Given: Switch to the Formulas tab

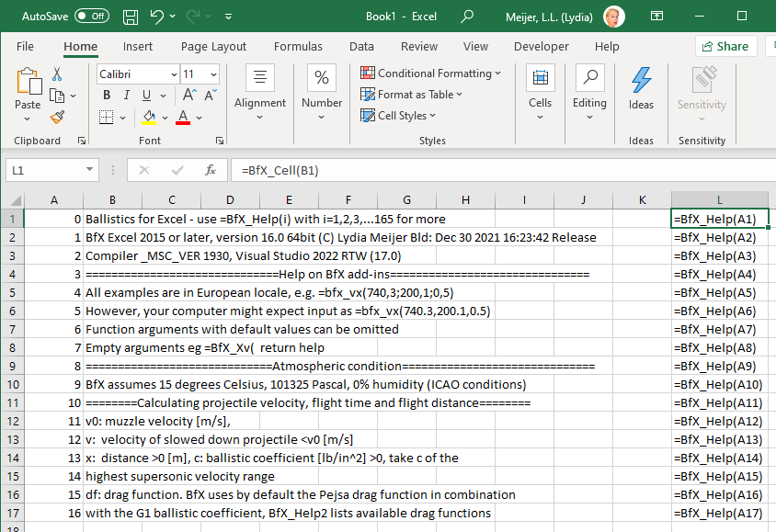Looking at the screenshot, I should tap(298, 47).
